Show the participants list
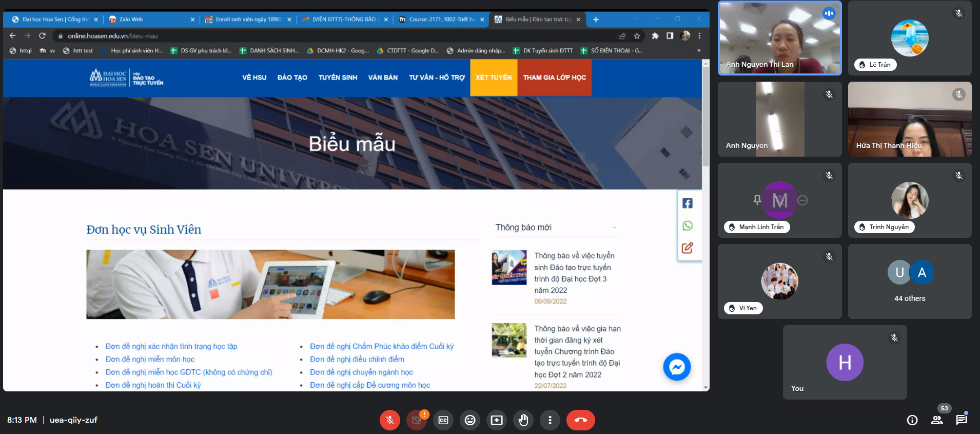The height and width of the screenshot is (434, 980). [x=937, y=420]
